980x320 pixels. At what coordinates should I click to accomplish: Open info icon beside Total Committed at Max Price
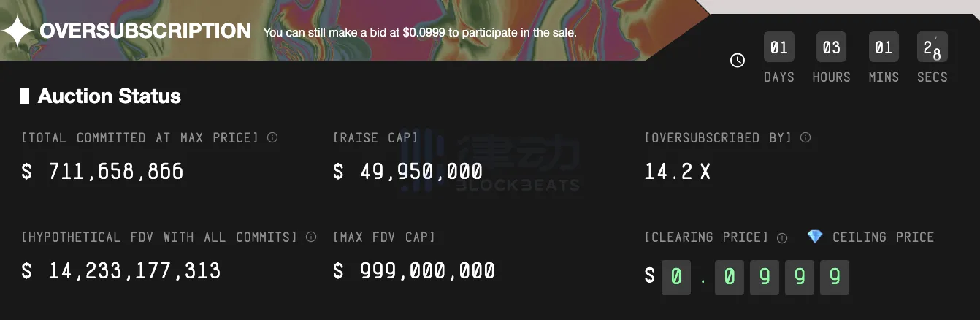pos(272,137)
